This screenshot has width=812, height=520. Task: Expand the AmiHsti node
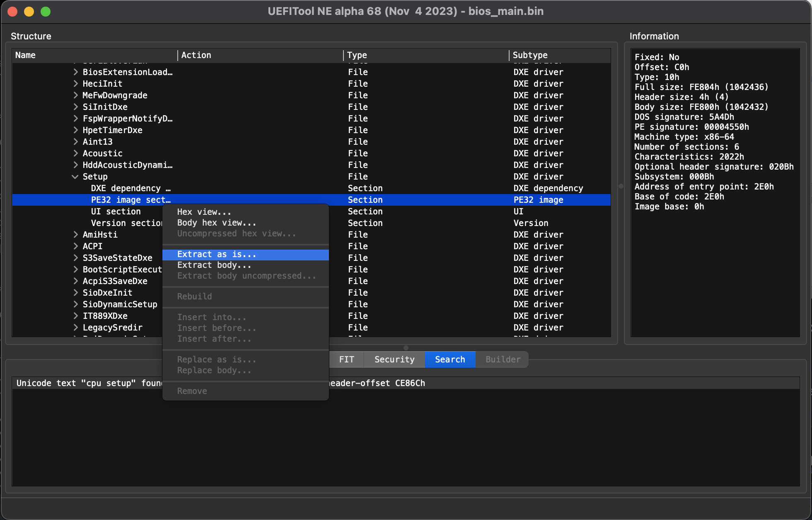[x=75, y=235]
